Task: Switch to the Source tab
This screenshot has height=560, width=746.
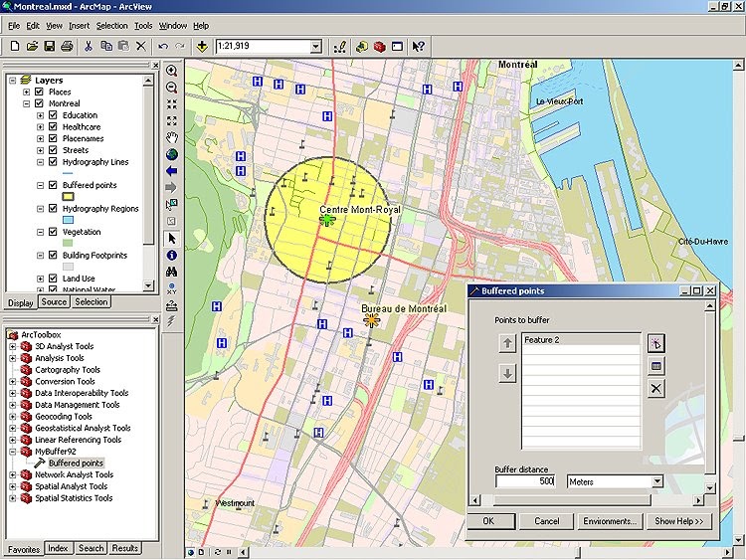Action: (54, 302)
